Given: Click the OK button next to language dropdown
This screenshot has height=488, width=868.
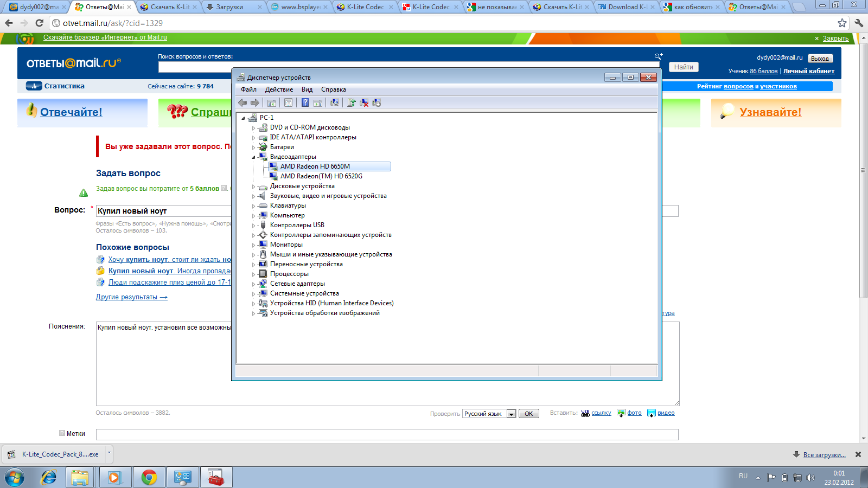Looking at the screenshot, I should coord(529,414).
